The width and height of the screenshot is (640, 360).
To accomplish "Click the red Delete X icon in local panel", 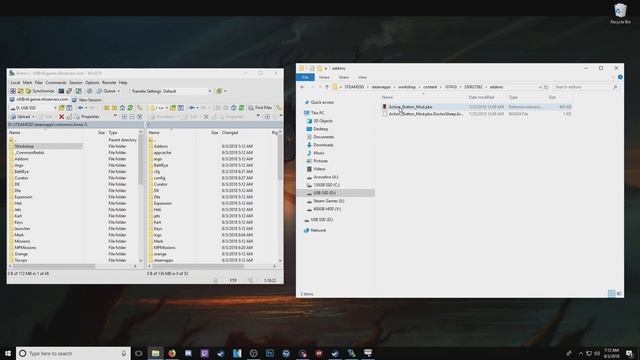I will [62, 117].
